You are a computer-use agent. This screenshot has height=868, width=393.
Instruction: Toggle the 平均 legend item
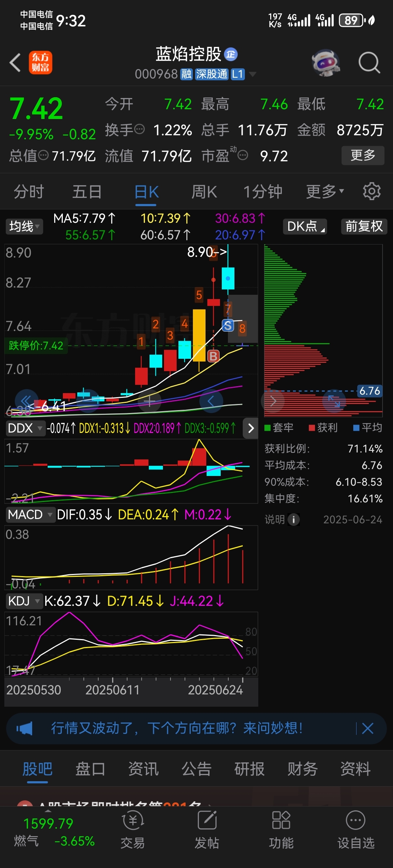368,427
